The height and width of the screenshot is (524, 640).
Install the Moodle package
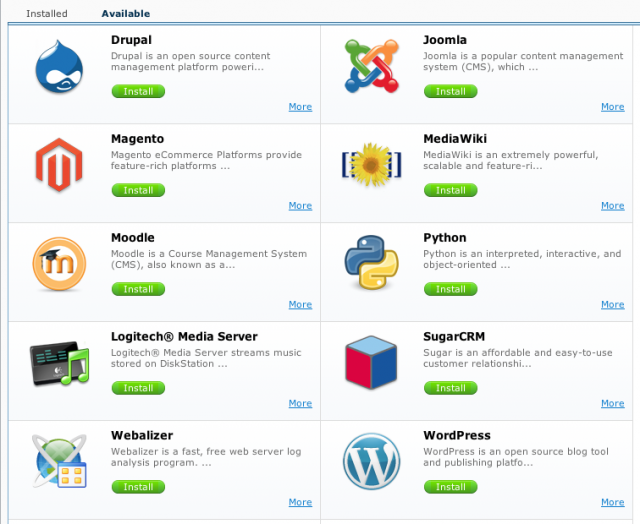point(138,289)
